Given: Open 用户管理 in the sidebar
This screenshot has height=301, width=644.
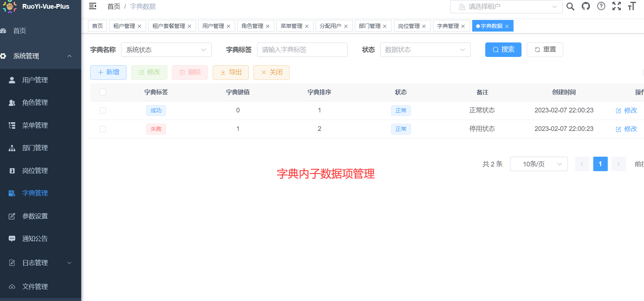Looking at the screenshot, I should click(41, 80).
